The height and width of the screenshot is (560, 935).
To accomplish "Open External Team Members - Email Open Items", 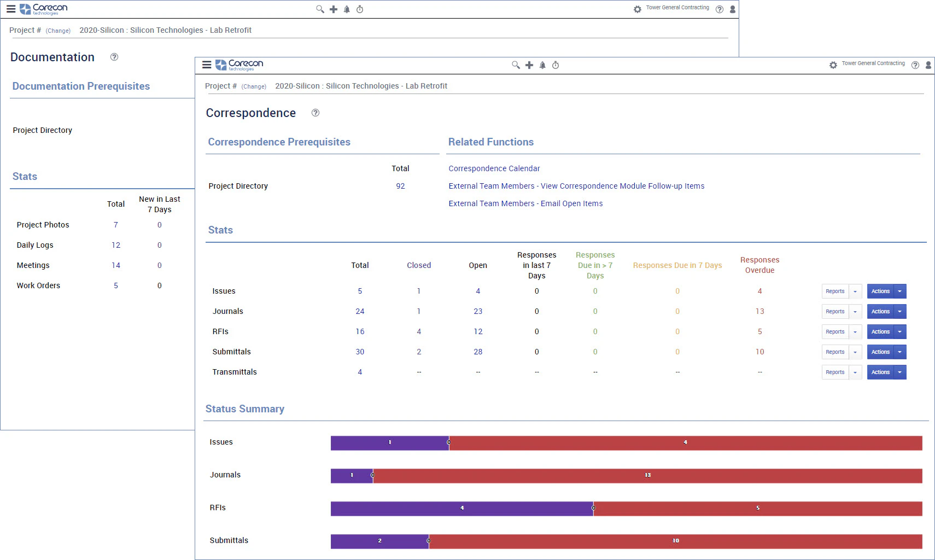I will (525, 203).
